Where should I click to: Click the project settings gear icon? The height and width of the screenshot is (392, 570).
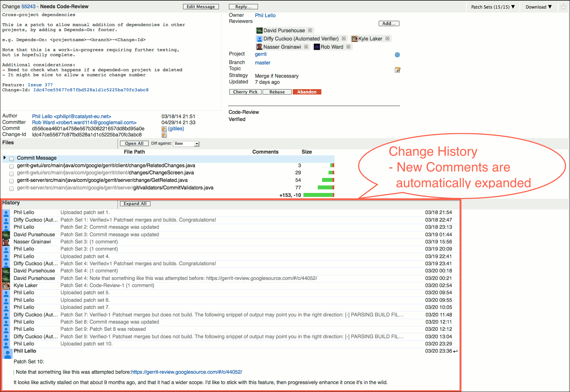click(397, 55)
